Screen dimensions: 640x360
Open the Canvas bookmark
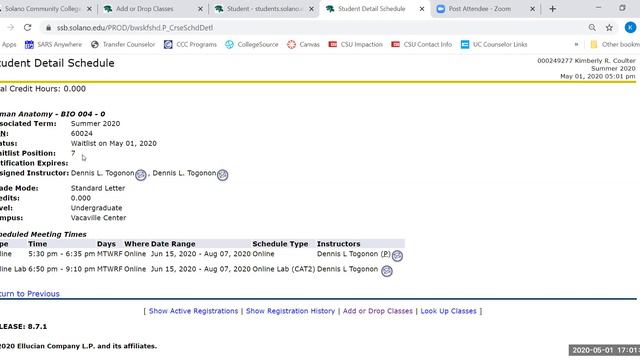click(x=303, y=44)
